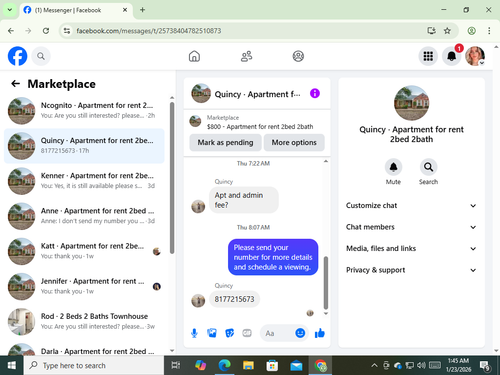Screen dimensions: 500x375
Task: Open Katt apartment conversation
Action: tap(84, 251)
